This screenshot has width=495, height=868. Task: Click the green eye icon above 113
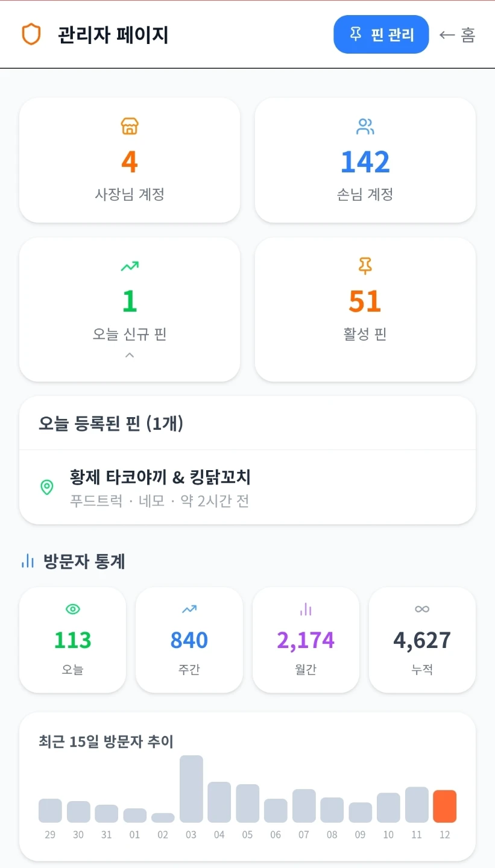coord(72,609)
